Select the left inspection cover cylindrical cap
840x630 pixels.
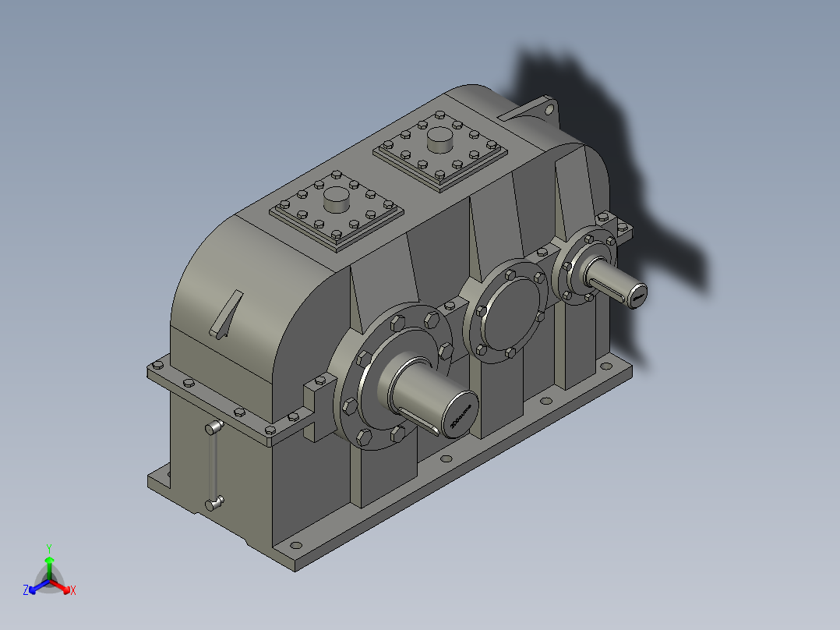[x=337, y=200]
